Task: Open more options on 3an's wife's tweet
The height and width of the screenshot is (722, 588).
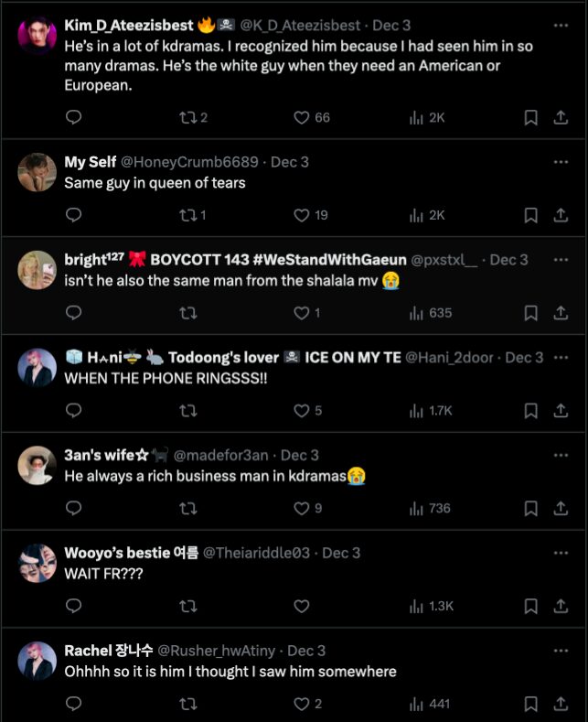Action: click(561, 455)
